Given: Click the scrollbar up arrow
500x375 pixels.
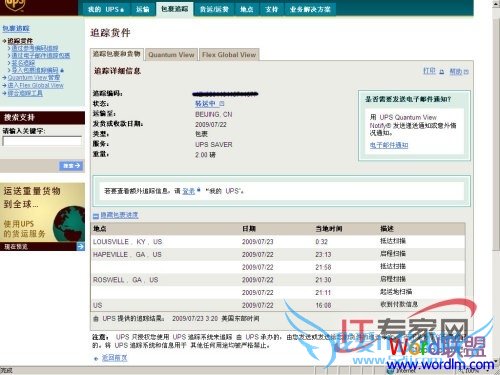Looking at the screenshot, I should pos(496,4).
